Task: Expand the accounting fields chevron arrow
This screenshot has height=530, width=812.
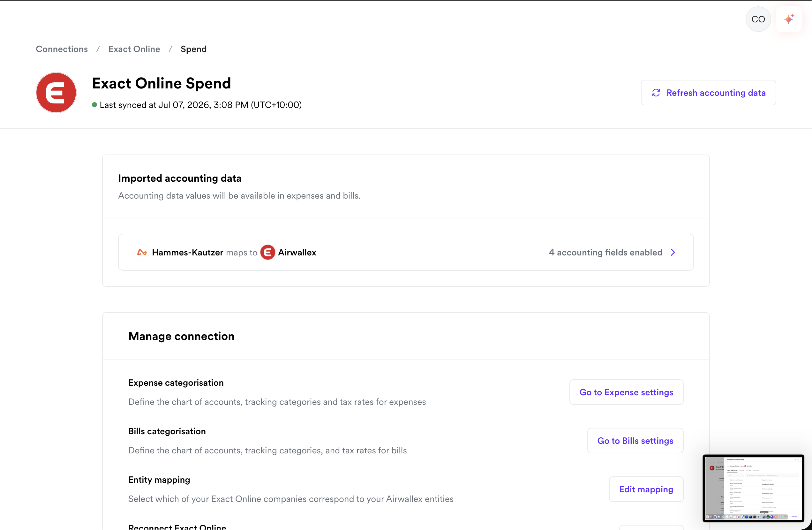Action: [x=673, y=253]
